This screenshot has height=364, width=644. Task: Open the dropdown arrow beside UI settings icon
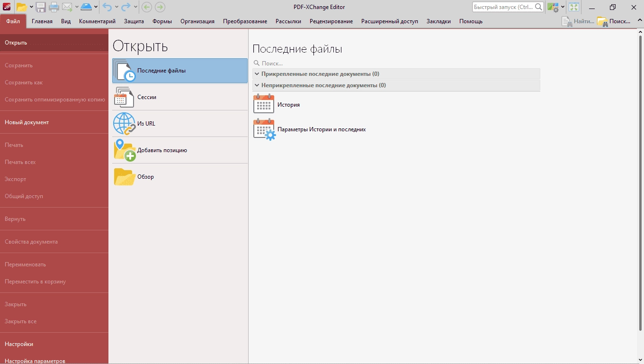point(563,7)
